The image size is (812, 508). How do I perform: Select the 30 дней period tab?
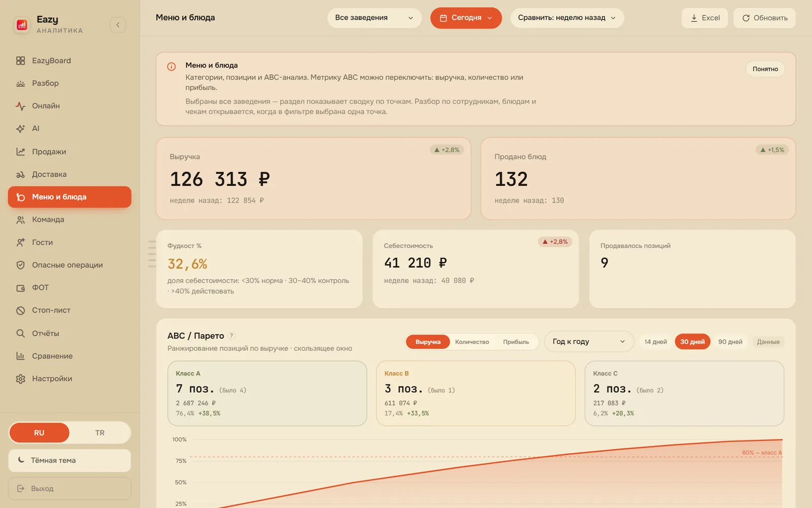point(692,342)
